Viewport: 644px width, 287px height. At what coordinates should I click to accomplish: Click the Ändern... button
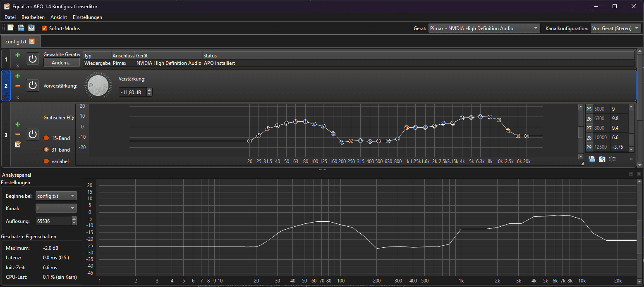pos(61,63)
